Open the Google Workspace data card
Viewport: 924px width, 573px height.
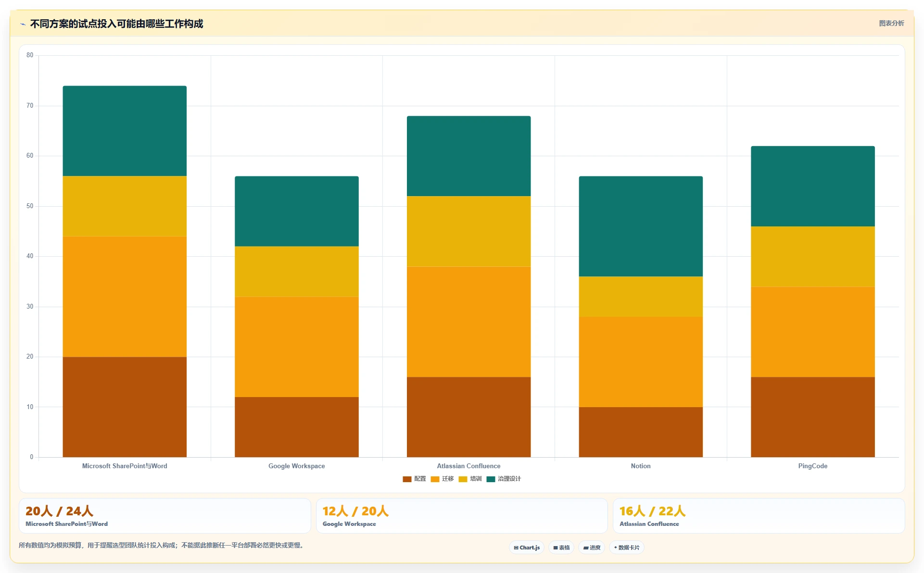tap(462, 516)
